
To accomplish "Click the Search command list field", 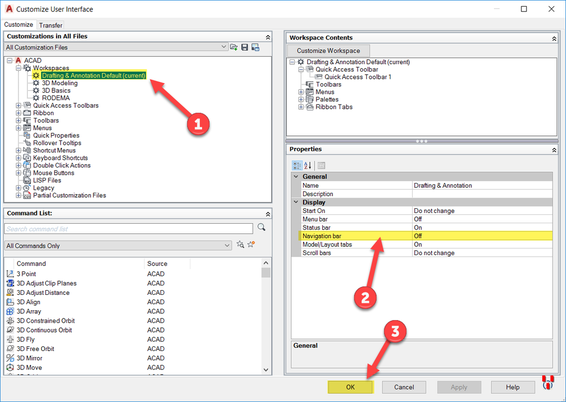I will click(x=129, y=229).
